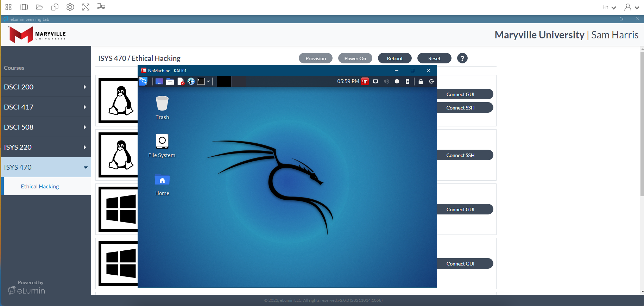Click the power manager battery icon

pyautogui.click(x=408, y=81)
